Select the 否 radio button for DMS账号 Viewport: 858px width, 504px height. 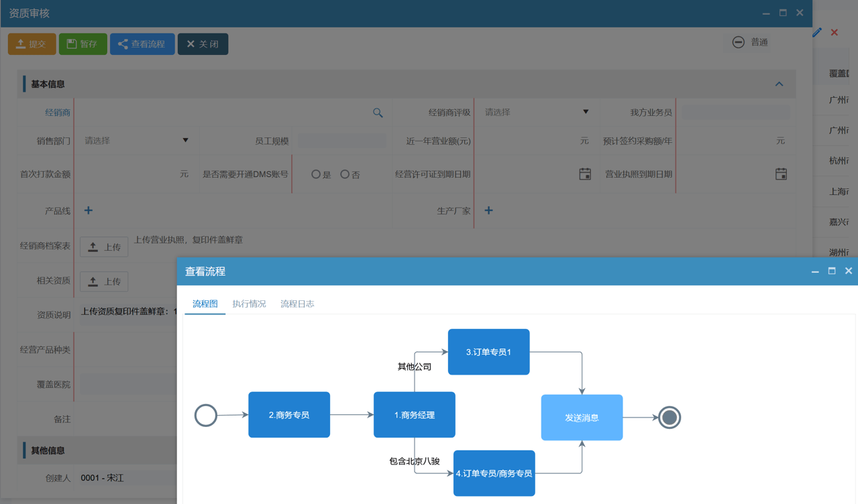pyautogui.click(x=344, y=174)
